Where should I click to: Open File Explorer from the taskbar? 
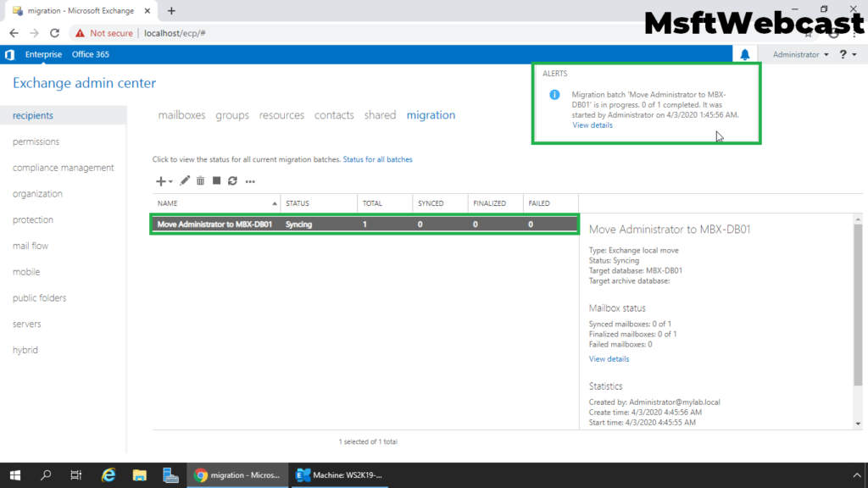pyautogui.click(x=140, y=475)
